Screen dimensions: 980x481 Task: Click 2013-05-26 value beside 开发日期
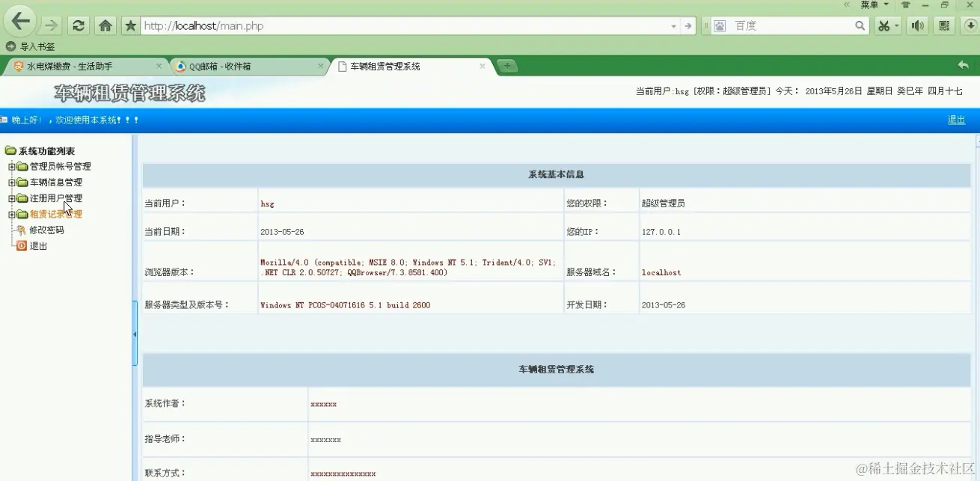point(664,305)
